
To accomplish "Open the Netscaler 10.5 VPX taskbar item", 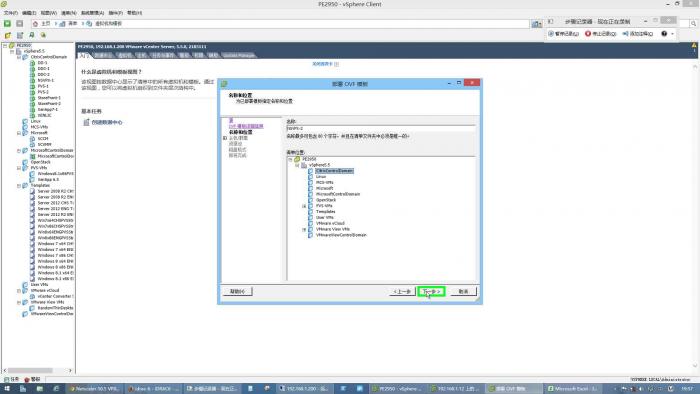I will 94,389.
